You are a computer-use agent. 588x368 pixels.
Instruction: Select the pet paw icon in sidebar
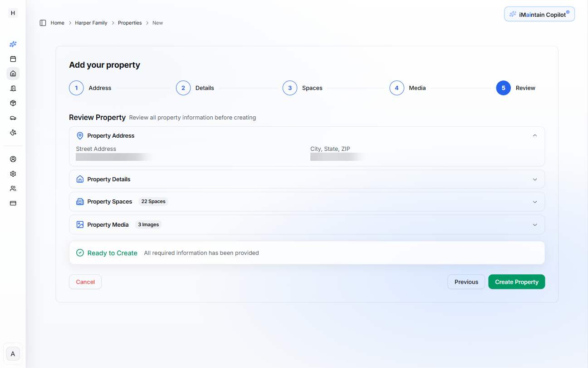coord(13,132)
